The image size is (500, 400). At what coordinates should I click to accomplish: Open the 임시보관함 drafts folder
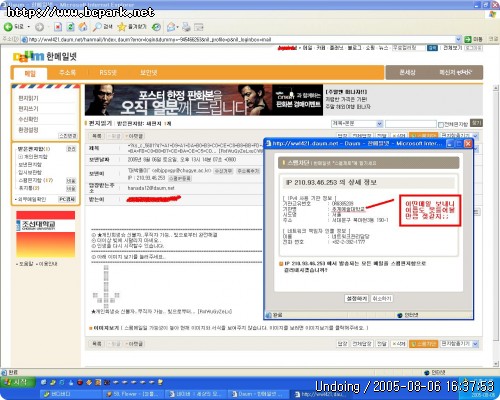30,173
